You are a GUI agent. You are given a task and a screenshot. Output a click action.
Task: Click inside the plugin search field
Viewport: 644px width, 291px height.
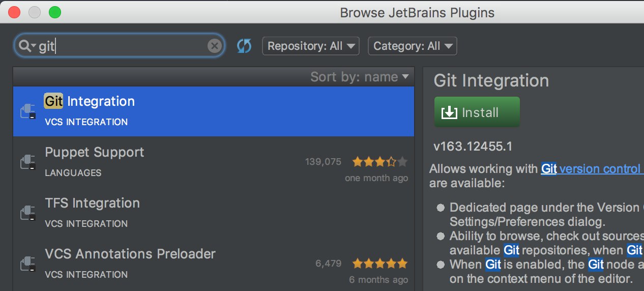click(127, 46)
